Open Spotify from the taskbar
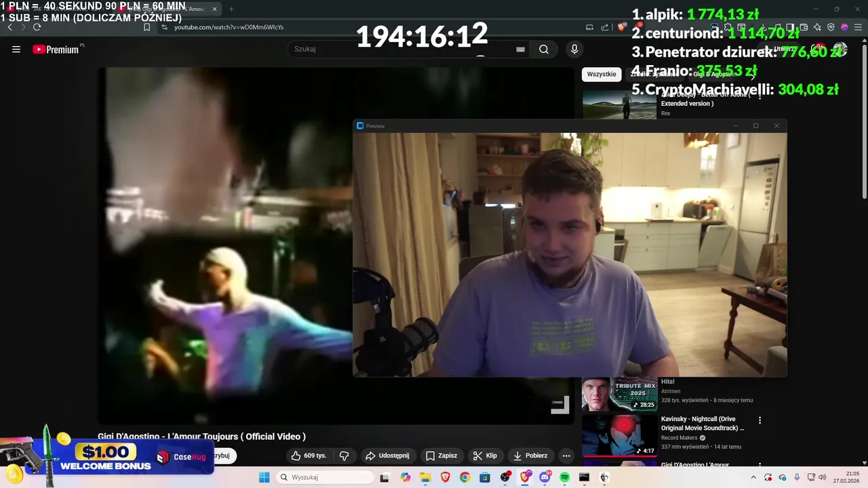The width and height of the screenshot is (868, 488). (x=564, y=477)
